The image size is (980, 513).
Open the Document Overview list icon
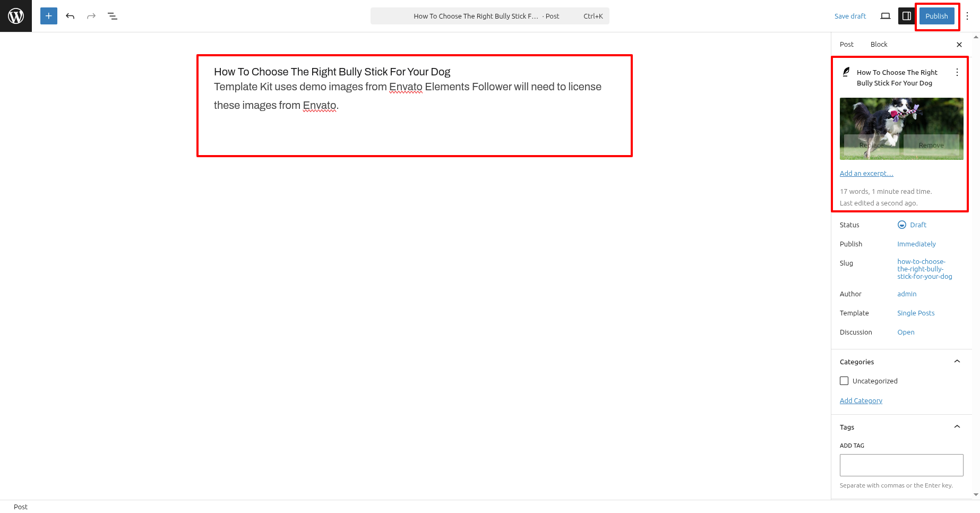coord(113,16)
